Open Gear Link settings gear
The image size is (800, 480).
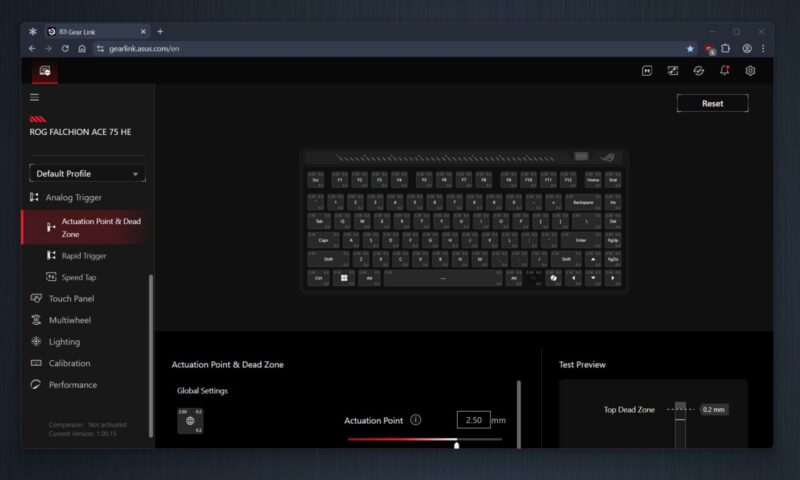tap(750, 71)
